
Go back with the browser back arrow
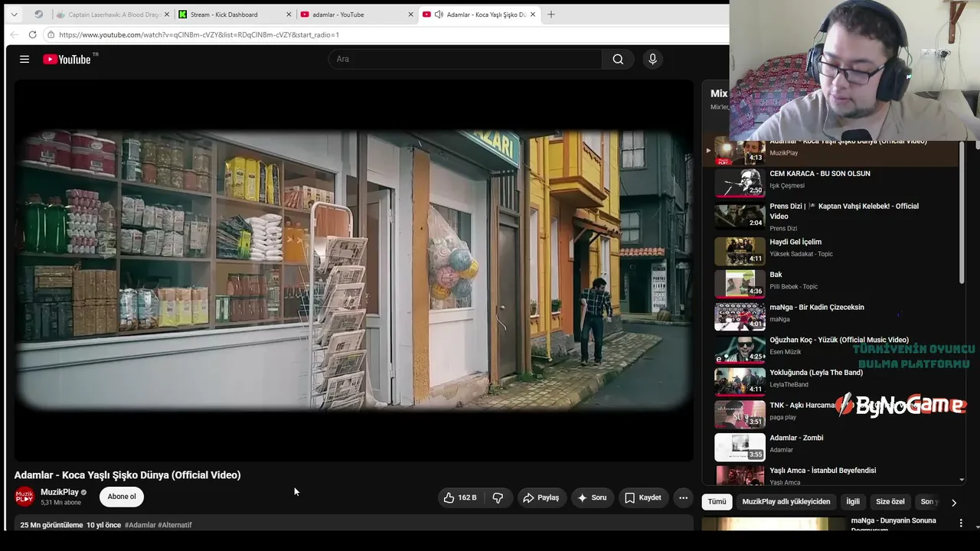14,34
